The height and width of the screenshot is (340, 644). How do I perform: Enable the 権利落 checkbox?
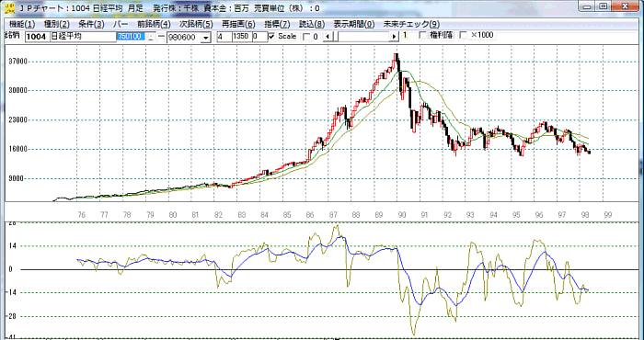click(x=422, y=36)
